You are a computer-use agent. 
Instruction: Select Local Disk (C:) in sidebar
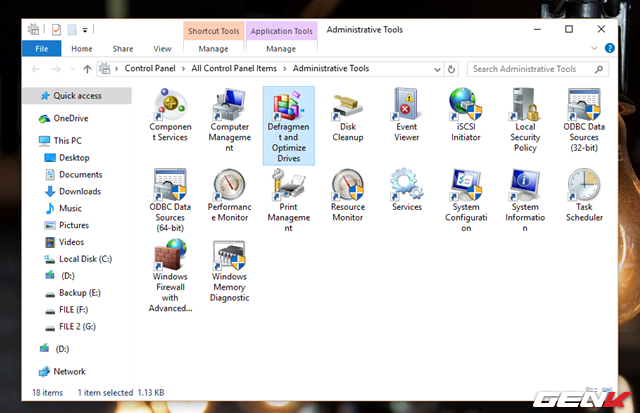(78, 259)
